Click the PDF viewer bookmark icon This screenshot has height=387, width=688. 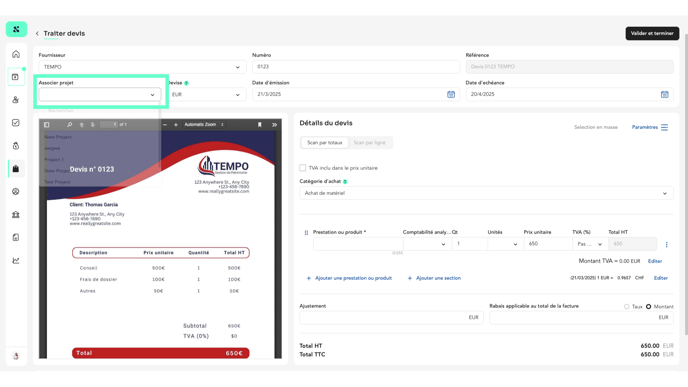click(x=259, y=125)
